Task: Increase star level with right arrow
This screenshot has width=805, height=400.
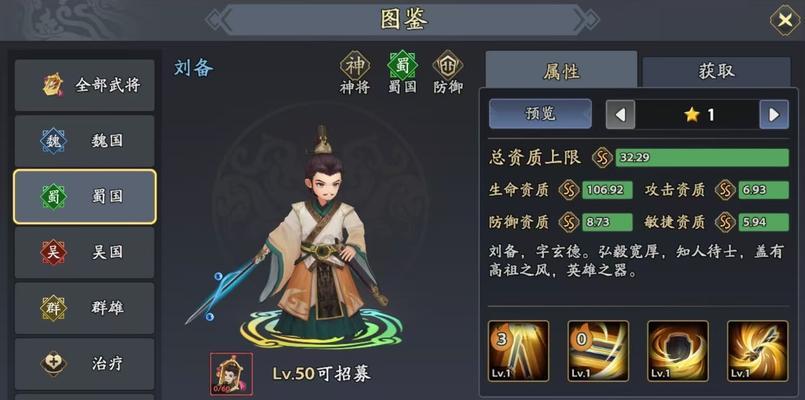Action: pyautogui.click(x=774, y=115)
